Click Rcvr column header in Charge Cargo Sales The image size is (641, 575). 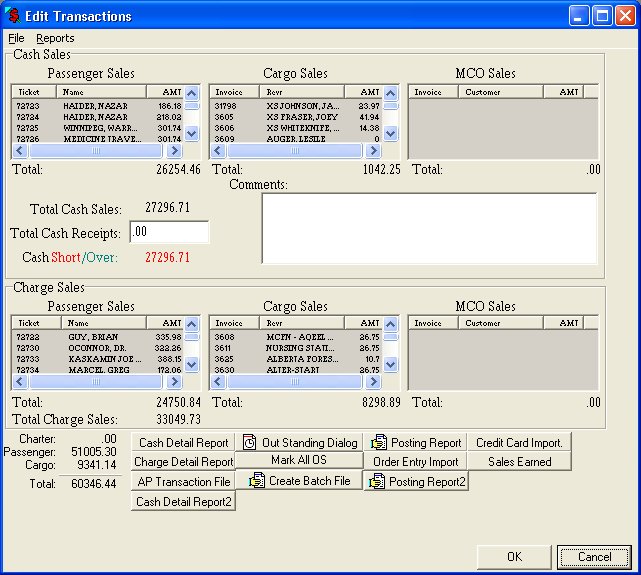point(302,323)
